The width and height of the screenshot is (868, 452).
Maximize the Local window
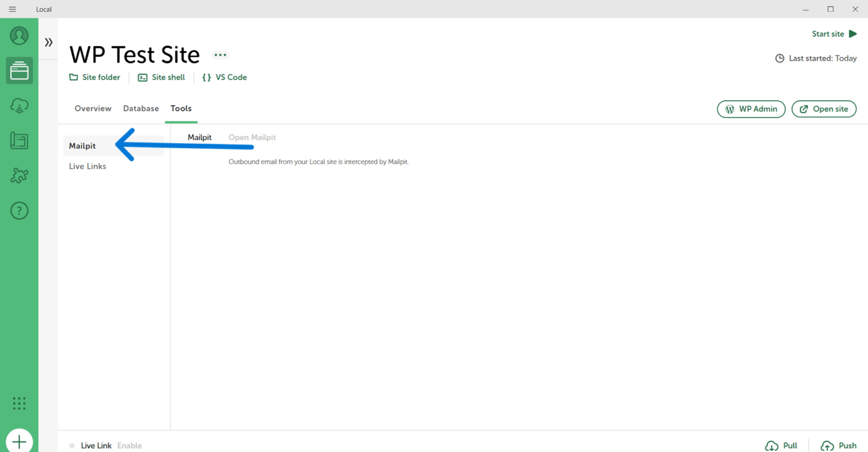coord(831,9)
